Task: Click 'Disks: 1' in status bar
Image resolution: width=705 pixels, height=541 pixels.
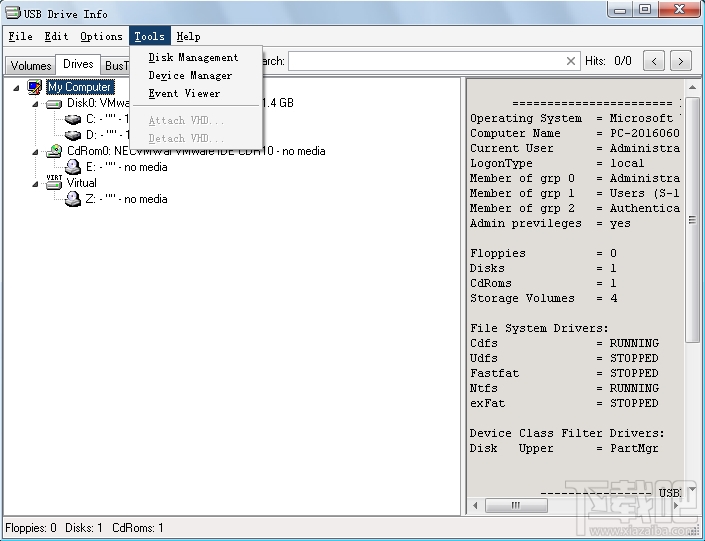Action: (84, 528)
